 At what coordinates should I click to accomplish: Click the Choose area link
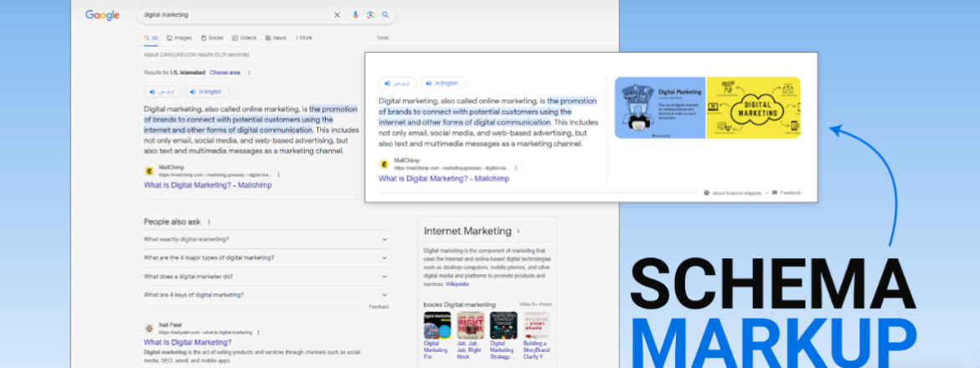pyautogui.click(x=225, y=73)
